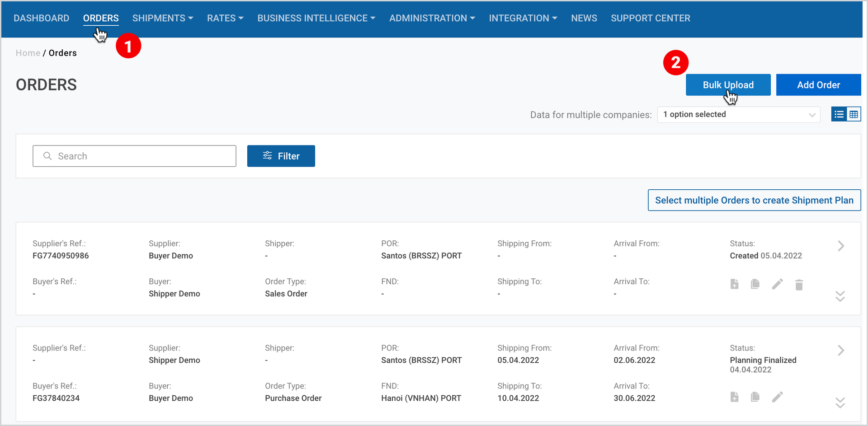Click Shipping To date 10.04.2022

(x=518, y=398)
